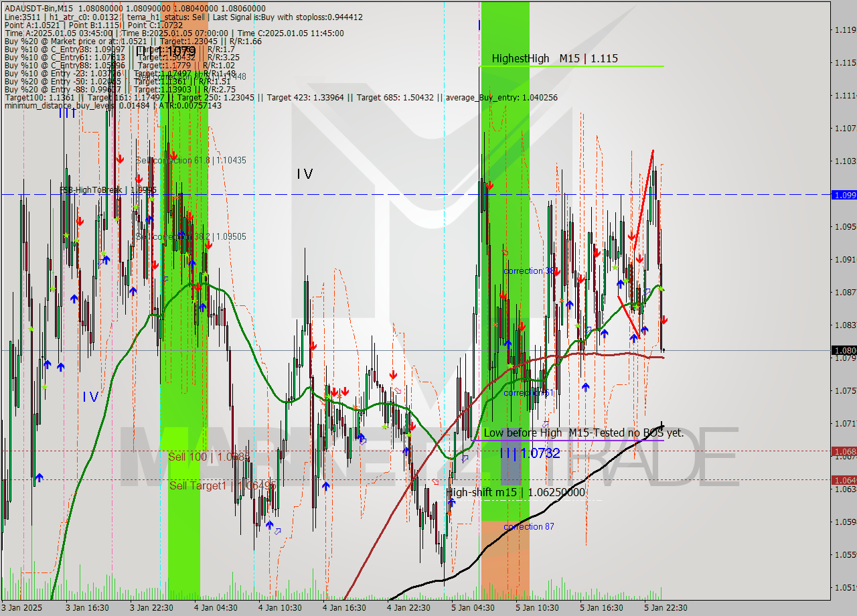The height and width of the screenshot is (616, 857).
Task: Click the black 1.080 current price tag
Action: point(844,350)
